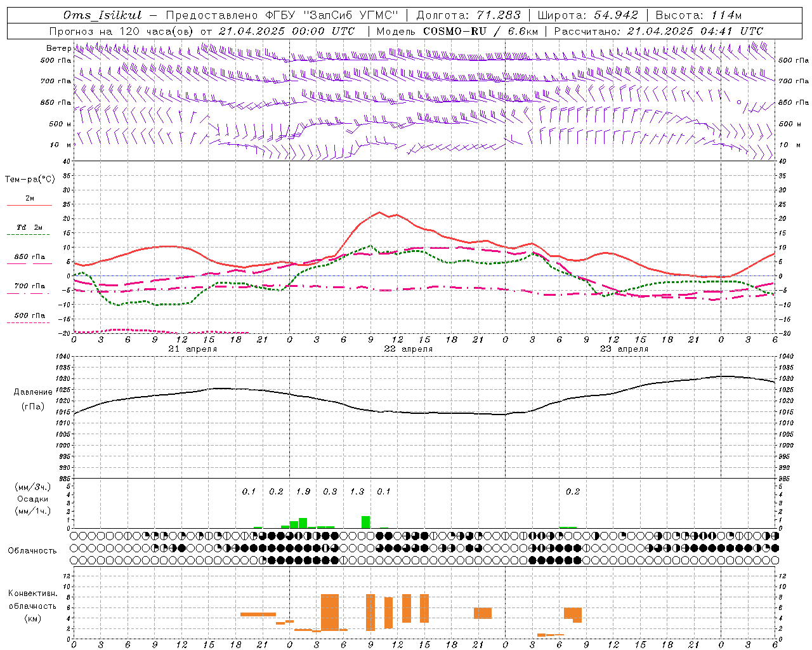
Task: Click the Тем-ра(°C) axis title
Action: [30, 180]
